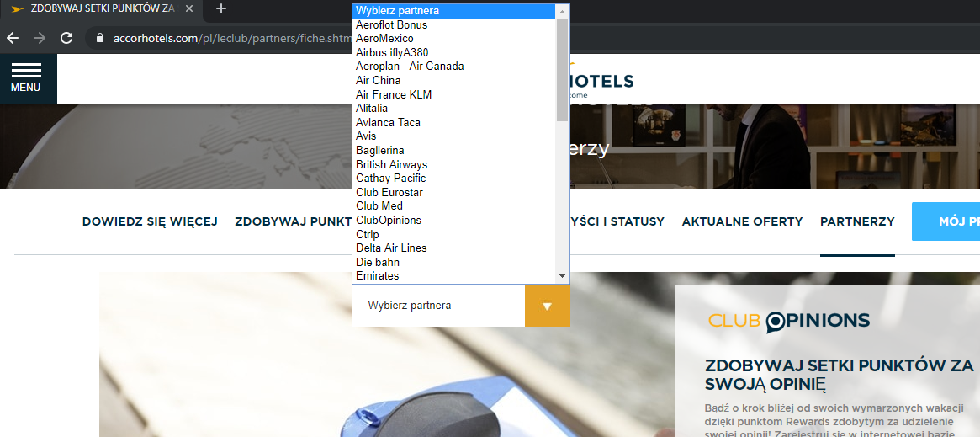Click the dropdown list scroll-up arrow
Screen dimensions: 980x437
point(563,11)
